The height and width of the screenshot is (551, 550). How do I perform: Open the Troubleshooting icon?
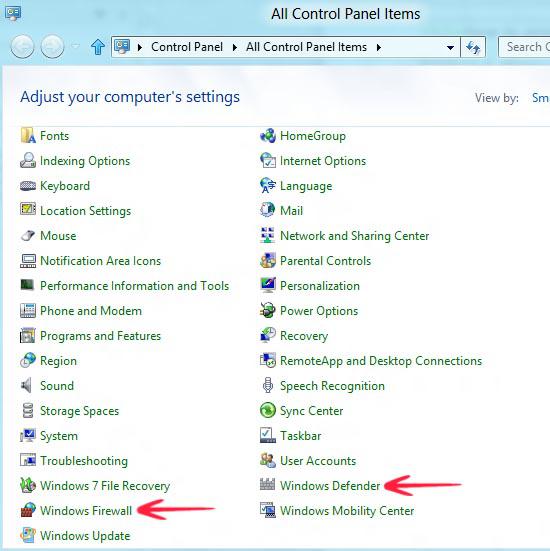pyautogui.click(x=28, y=461)
